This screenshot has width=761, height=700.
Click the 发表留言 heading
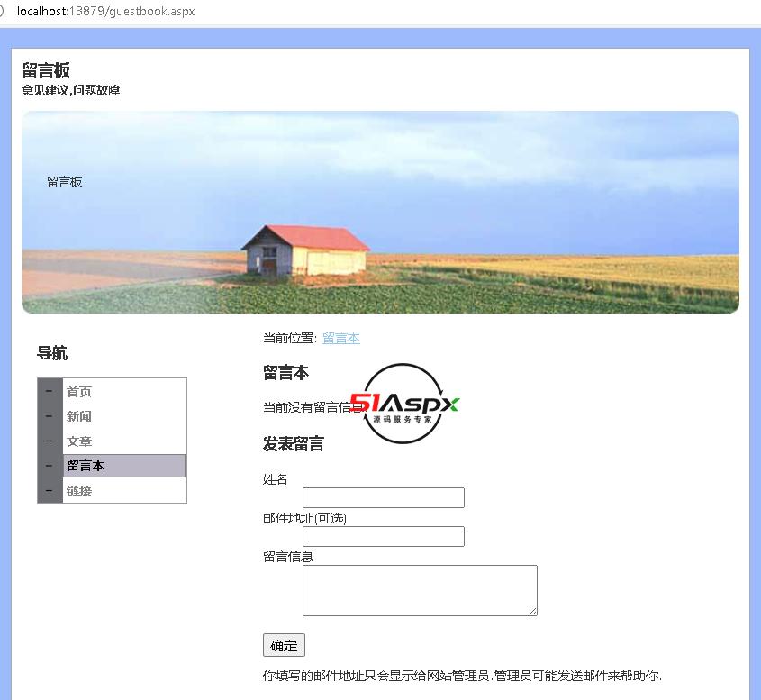pos(293,443)
